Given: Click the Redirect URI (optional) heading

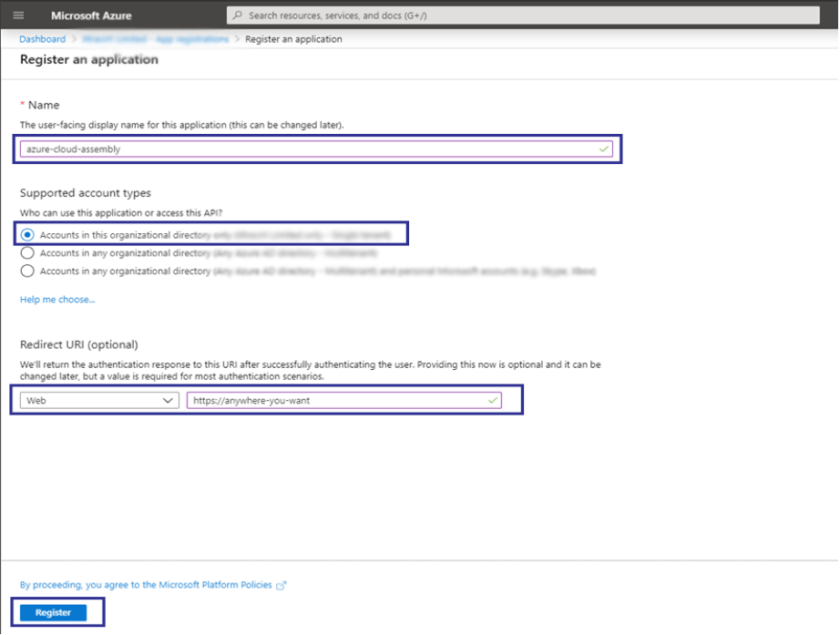Looking at the screenshot, I should (78, 344).
